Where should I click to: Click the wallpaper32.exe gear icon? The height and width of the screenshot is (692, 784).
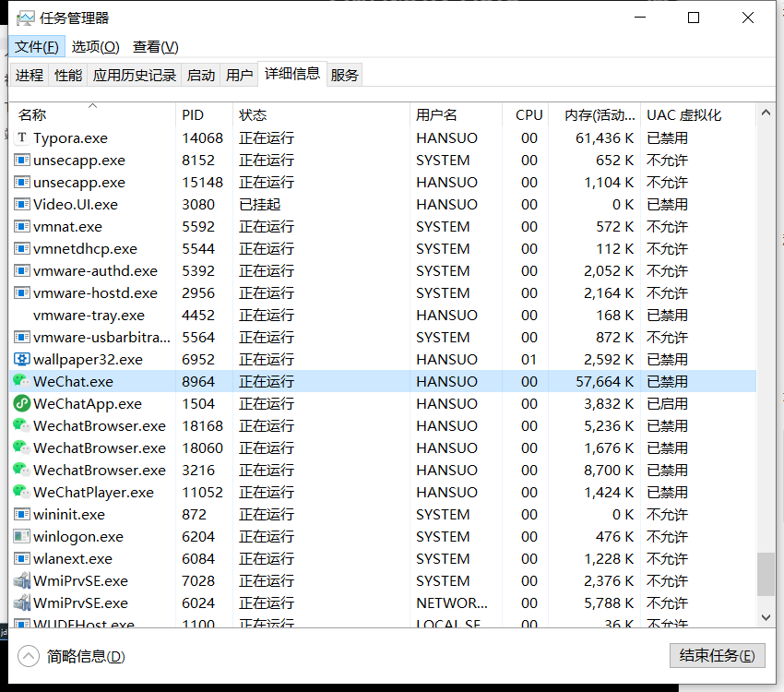click(x=21, y=359)
